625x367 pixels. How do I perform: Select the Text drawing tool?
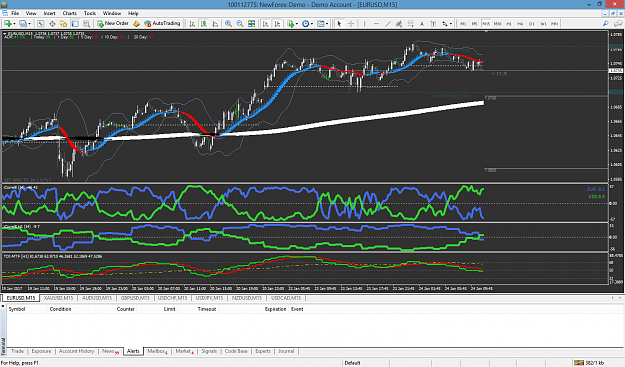(422, 24)
